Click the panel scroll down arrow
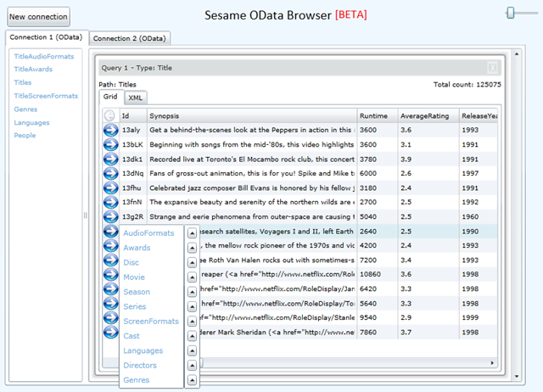The width and height of the screenshot is (543, 392). pyautogui.click(x=517, y=377)
